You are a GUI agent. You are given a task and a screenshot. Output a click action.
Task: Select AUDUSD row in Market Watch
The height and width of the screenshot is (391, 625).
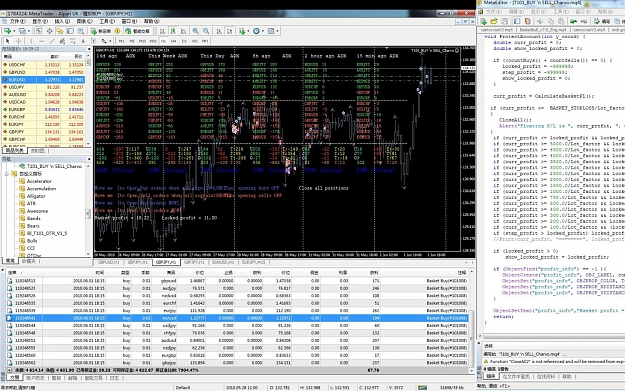coord(43,94)
